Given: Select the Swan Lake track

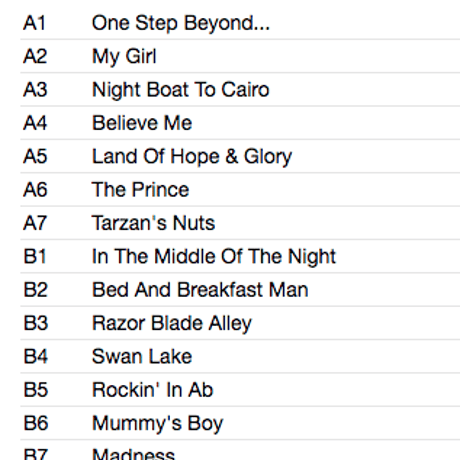Looking at the screenshot, I should click(142, 356).
